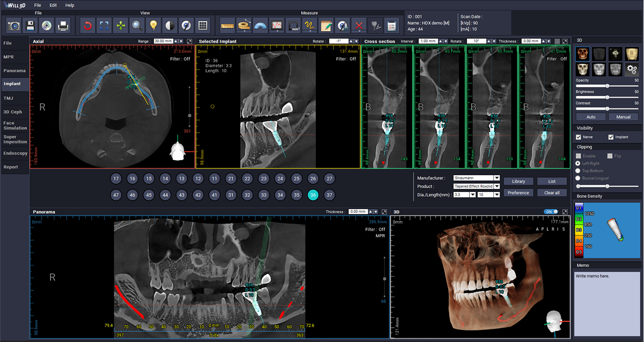This screenshot has width=644, height=342.
Task: Click the camera capture icon in File group
Action: click(14, 25)
